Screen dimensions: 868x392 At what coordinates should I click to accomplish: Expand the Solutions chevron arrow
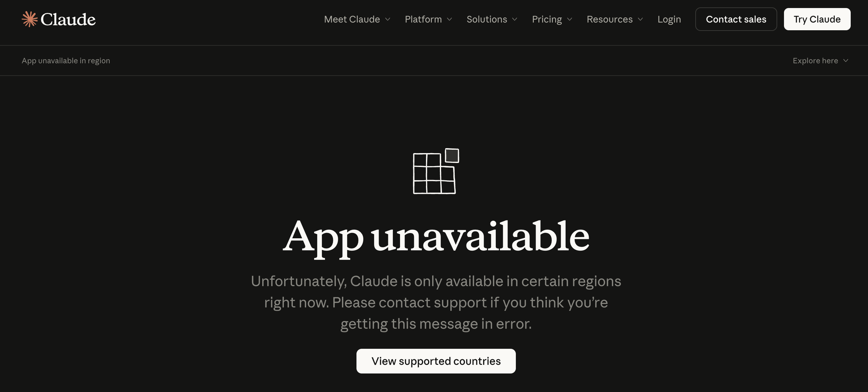pos(515,19)
